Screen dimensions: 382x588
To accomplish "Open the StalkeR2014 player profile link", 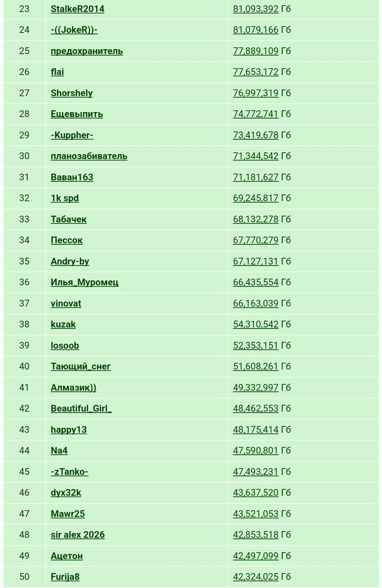I will [x=77, y=9].
